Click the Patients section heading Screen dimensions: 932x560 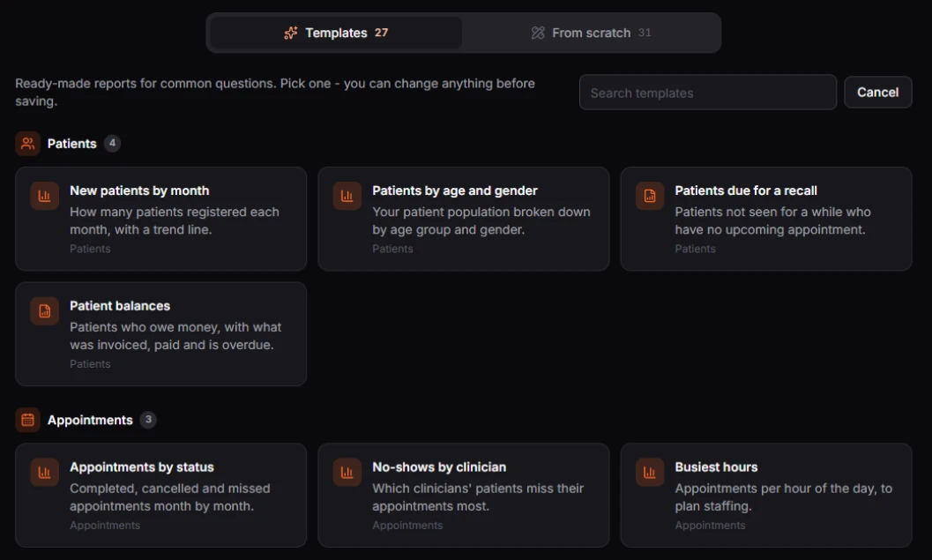click(x=72, y=143)
